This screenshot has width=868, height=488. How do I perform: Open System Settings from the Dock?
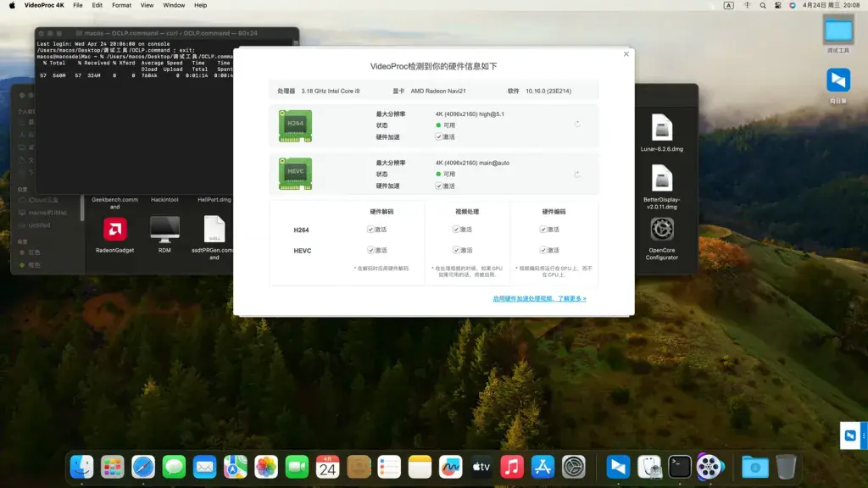(x=574, y=467)
